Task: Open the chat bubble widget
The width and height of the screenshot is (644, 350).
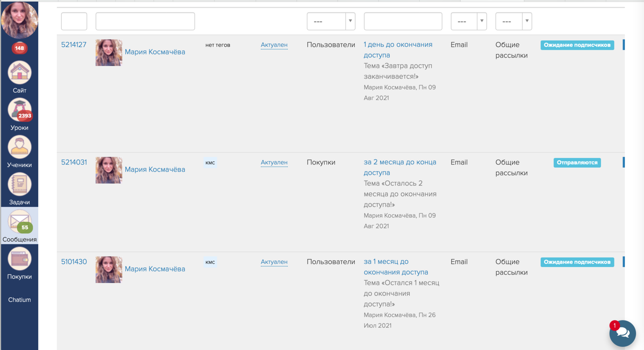Action: [622, 333]
